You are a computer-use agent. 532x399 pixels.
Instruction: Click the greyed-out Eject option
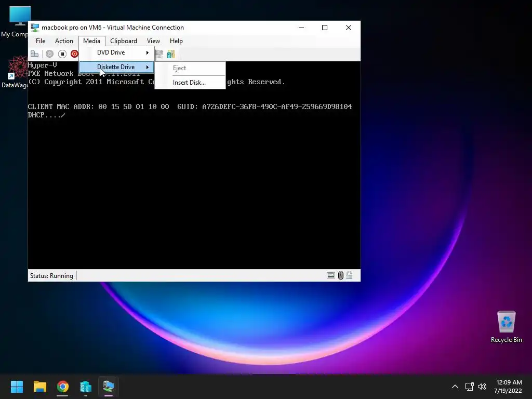point(190,68)
